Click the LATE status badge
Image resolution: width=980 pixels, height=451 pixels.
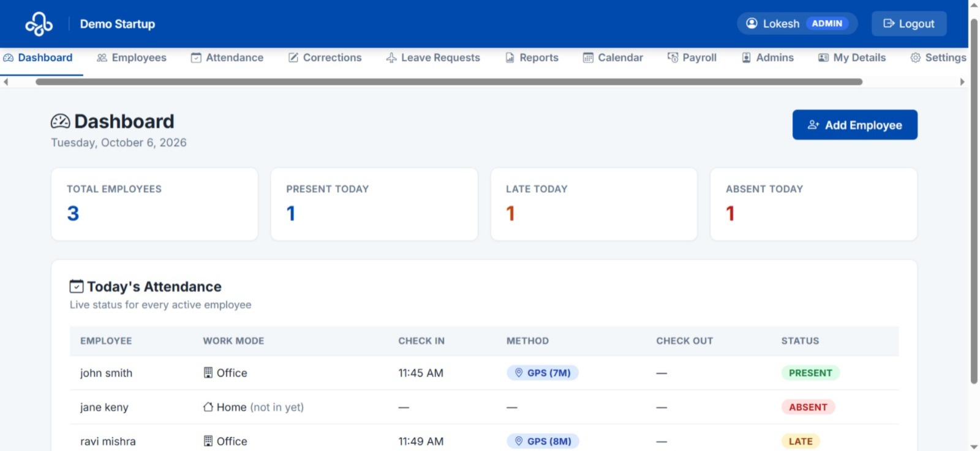(801, 441)
